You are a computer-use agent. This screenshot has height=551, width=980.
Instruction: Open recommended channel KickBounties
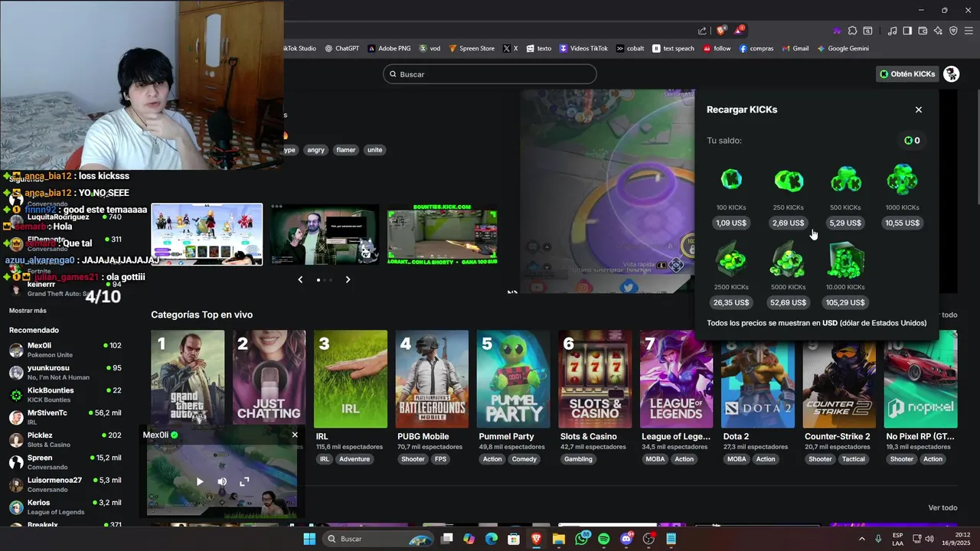65,394
